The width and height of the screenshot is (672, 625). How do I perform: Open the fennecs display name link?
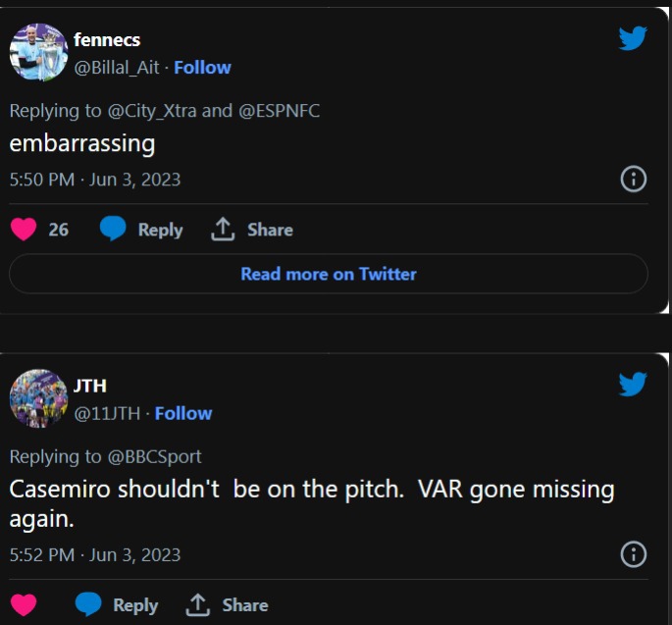107,40
